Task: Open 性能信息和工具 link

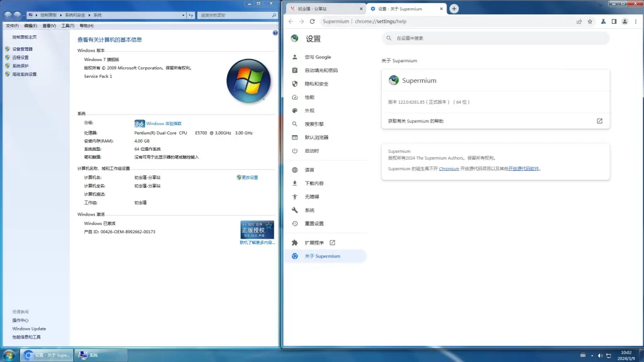Action: (x=26, y=337)
